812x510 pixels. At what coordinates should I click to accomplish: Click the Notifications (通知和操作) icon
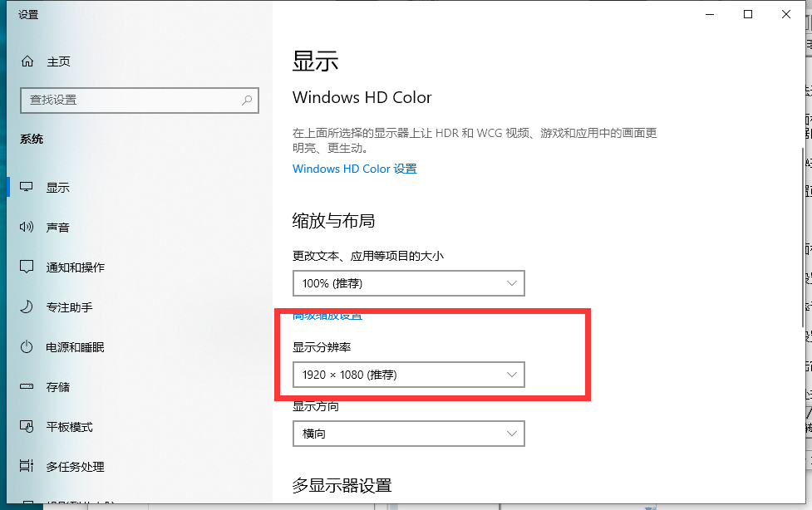(27, 267)
